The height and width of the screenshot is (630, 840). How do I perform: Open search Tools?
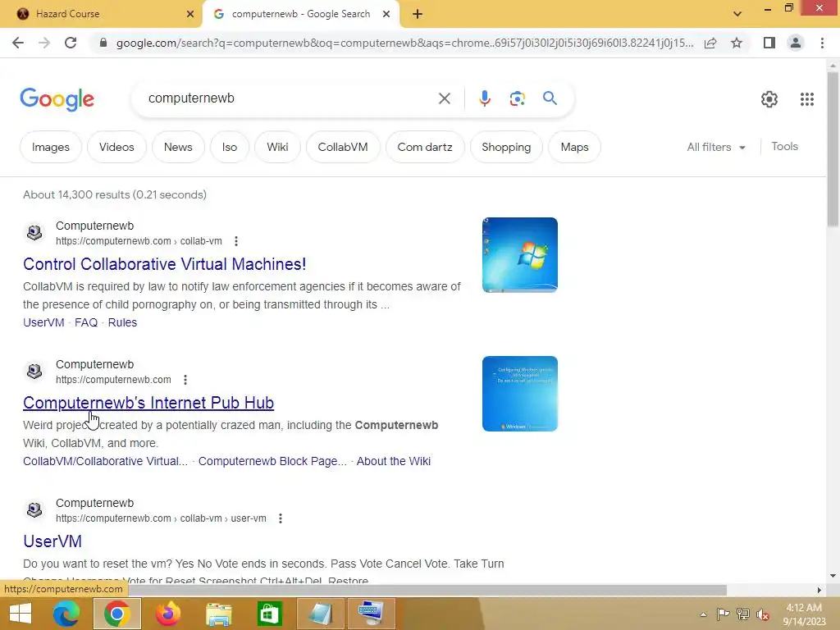[784, 146]
